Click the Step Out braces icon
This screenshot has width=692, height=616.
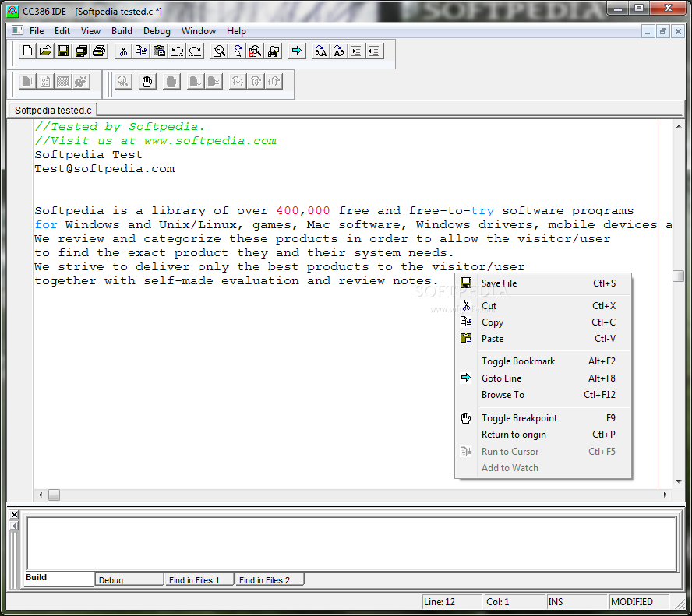click(274, 82)
